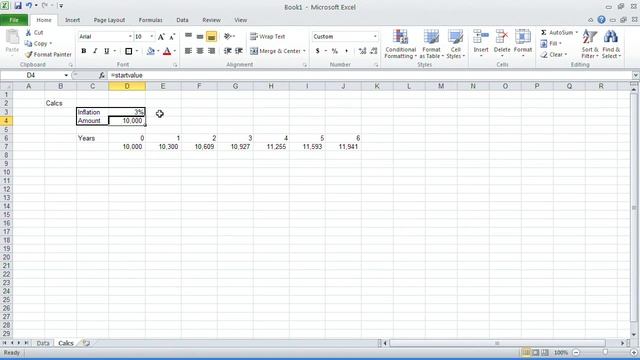Decrease the indent level
This screenshot has height=360, width=640.
pos(228,51)
